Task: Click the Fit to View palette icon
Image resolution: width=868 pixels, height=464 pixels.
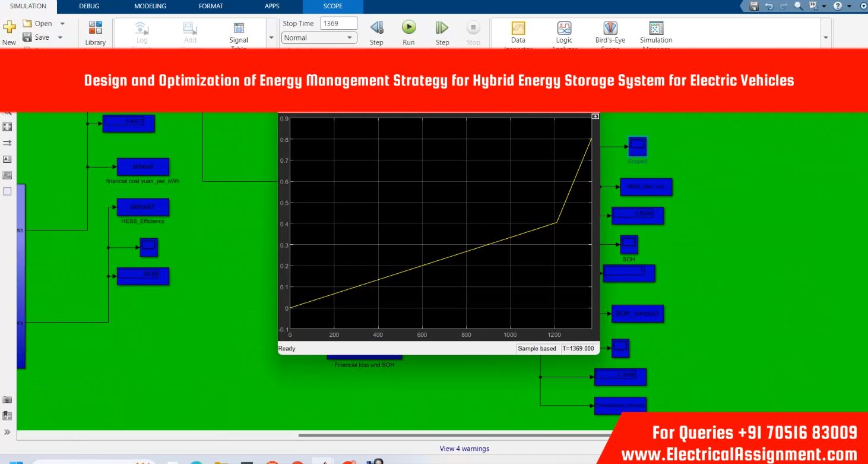Action: 7,127
